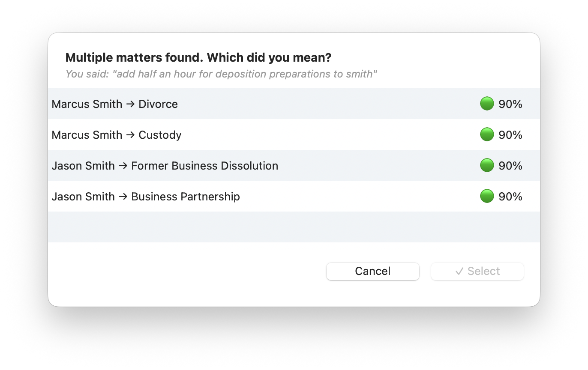Click the green confidence dot beside Marcus Smith Custody
Screen dimensions: 588x370
coord(486,134)
